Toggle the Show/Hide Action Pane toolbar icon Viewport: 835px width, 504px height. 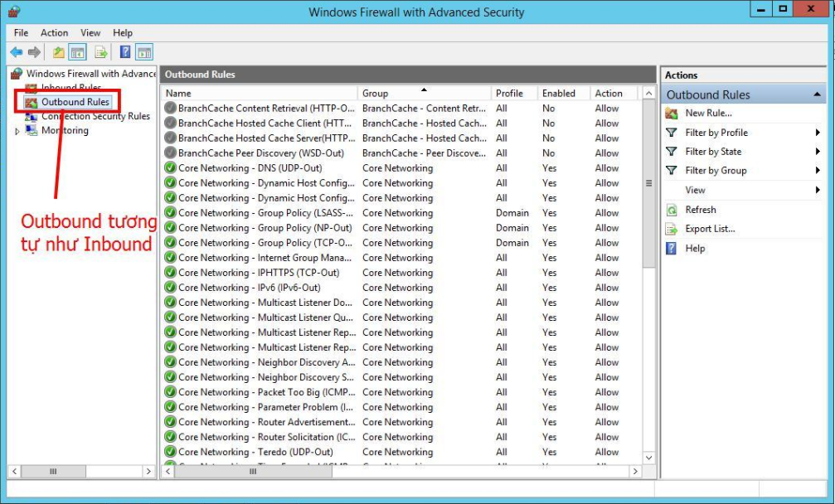[x=144, y=52]
